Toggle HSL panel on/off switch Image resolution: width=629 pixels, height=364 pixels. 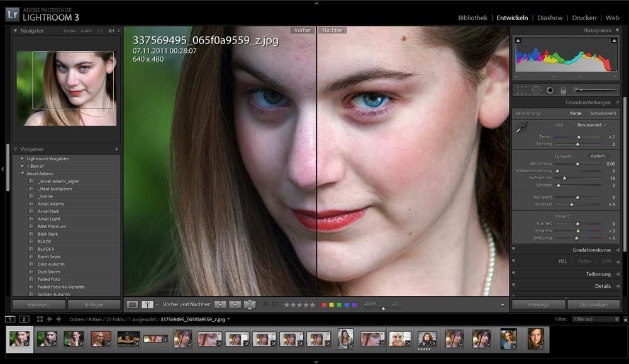[513, 262]
